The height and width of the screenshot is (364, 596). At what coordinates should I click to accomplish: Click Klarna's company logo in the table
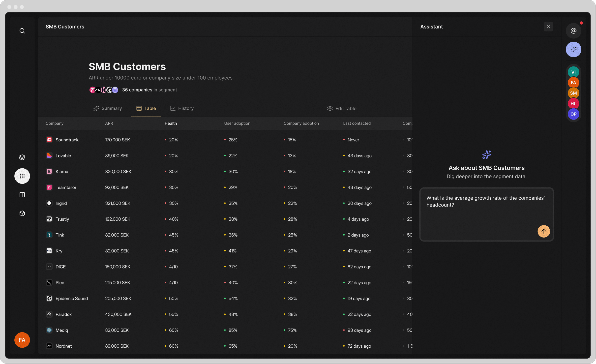[x=49, y=171]
